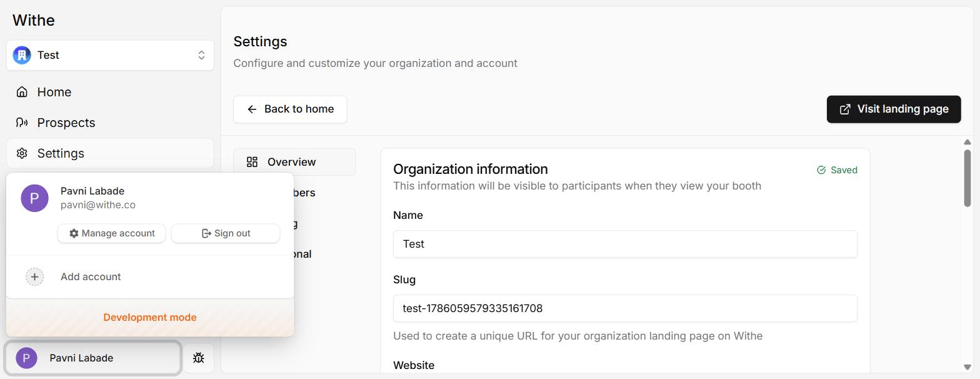Click external link icon on Visit landing page
This screenshot has width=980, height=379.
[845, 109]
